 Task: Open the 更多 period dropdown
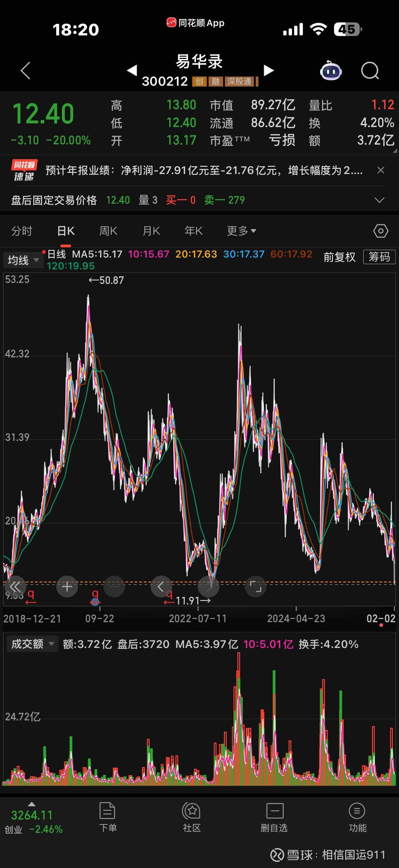click(242, 231)
